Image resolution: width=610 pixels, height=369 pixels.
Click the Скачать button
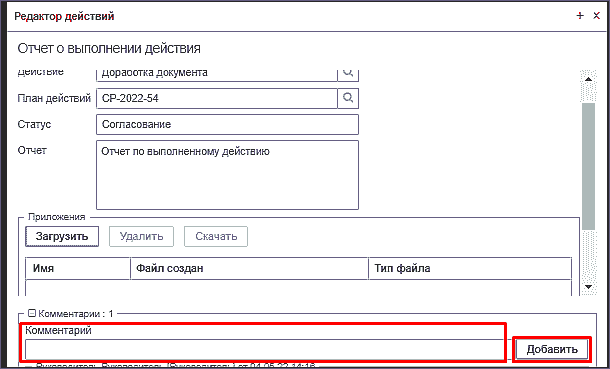point(216,236)
